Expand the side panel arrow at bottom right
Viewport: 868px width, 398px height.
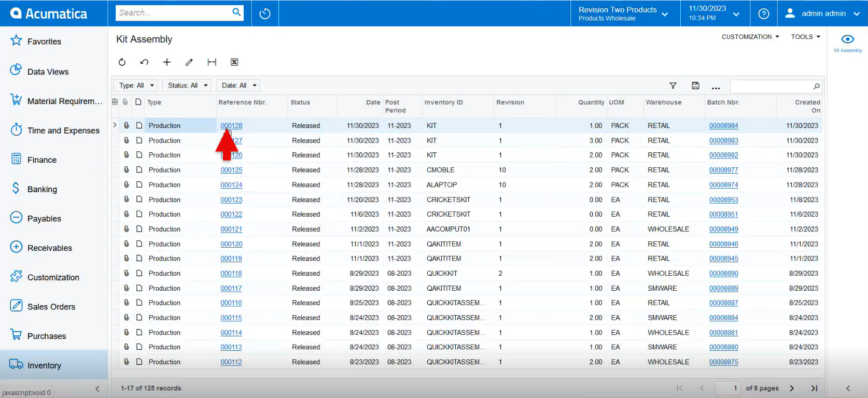pos(848,388)
